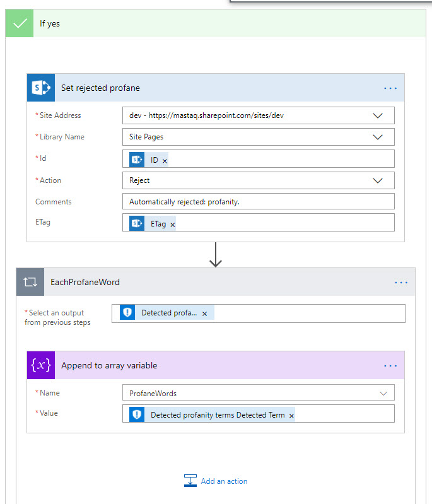
Task: Click the variable icon on Append to array
Action: (41, 365)
